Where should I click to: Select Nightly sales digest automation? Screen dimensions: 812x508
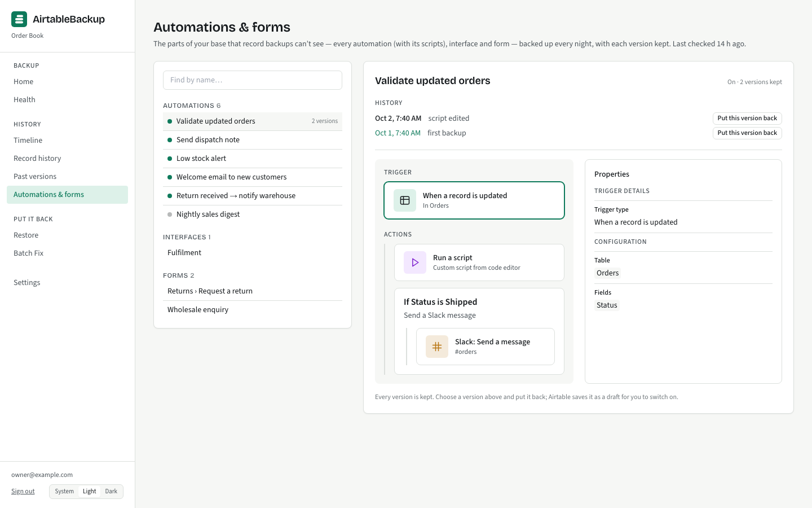[x=253, y=214]
